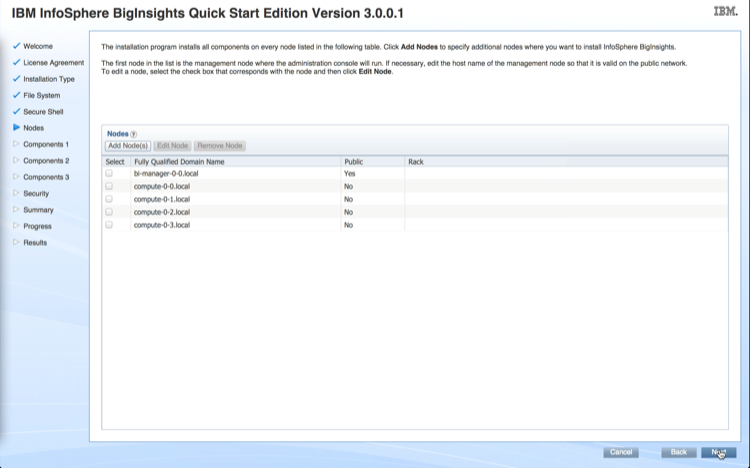Click the Nodes panel title
Screen dimensions: 750x468
click(x=118, y=134)
